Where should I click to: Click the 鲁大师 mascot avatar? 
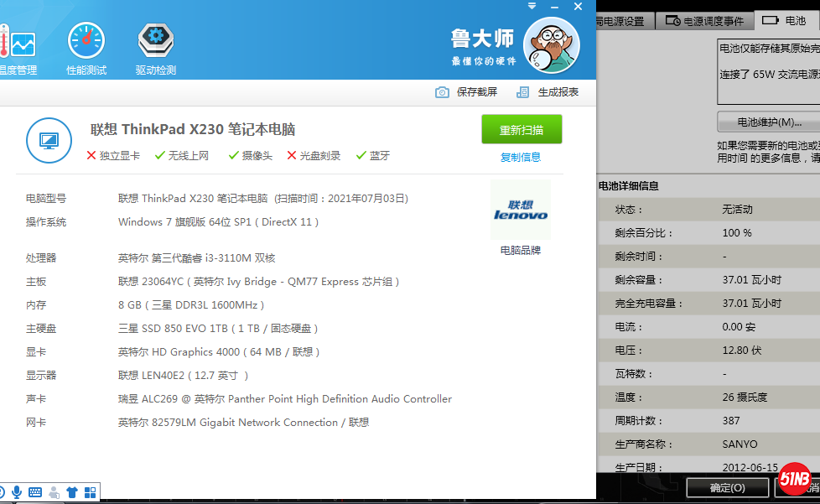[x=551, y=45]
